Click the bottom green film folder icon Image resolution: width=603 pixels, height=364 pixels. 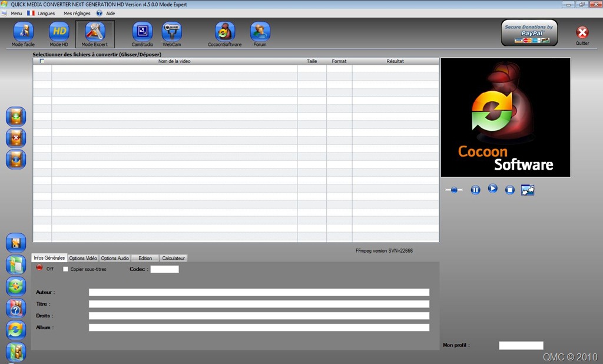pos(16,352)
